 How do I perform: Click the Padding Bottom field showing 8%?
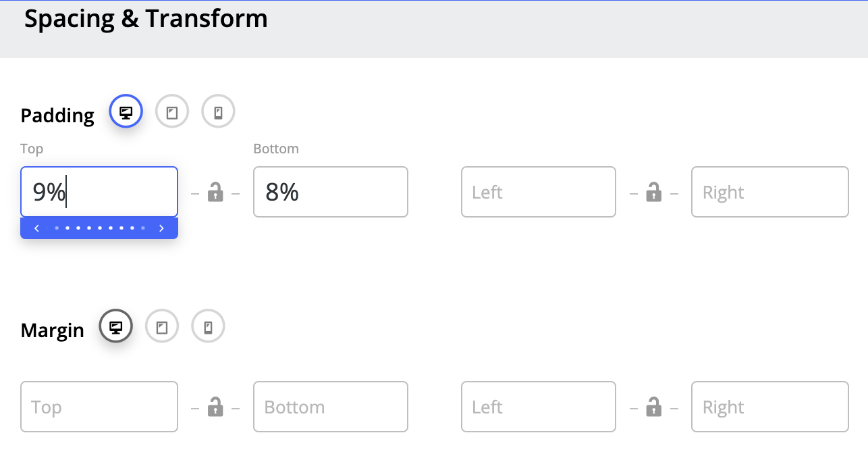tap(331, 193)
